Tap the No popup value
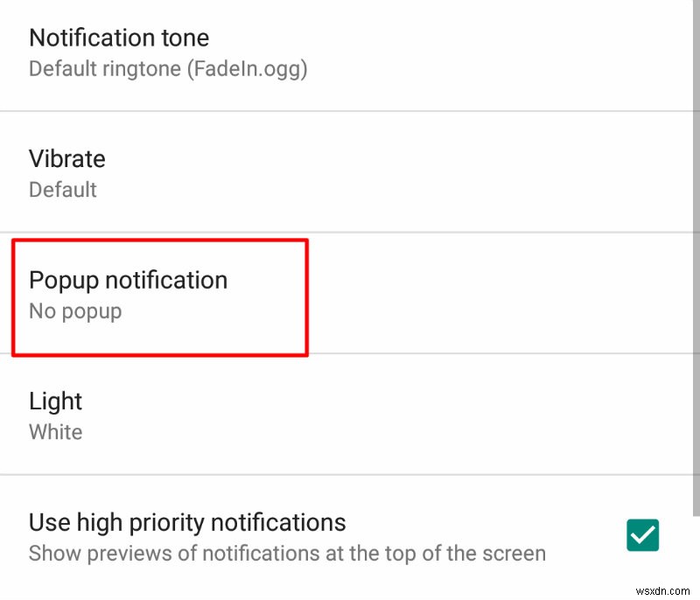Image resolution: width=700 pixels, height=600 pixels. pyautogui.click(x=75, y=311)
